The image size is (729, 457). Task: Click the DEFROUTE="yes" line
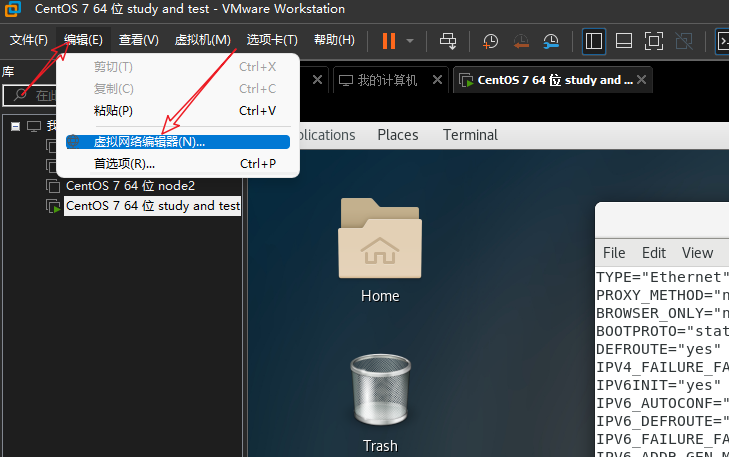click(658, 350)
